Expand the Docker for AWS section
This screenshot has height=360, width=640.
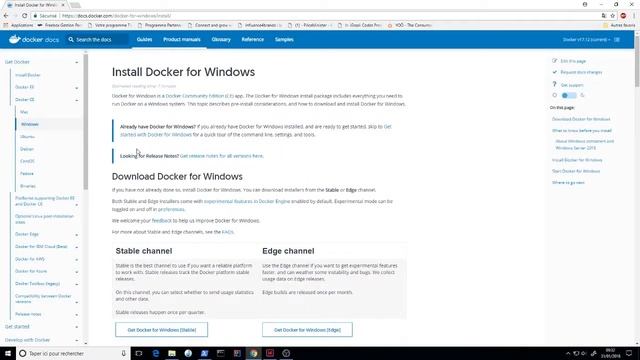click(77, 260)
